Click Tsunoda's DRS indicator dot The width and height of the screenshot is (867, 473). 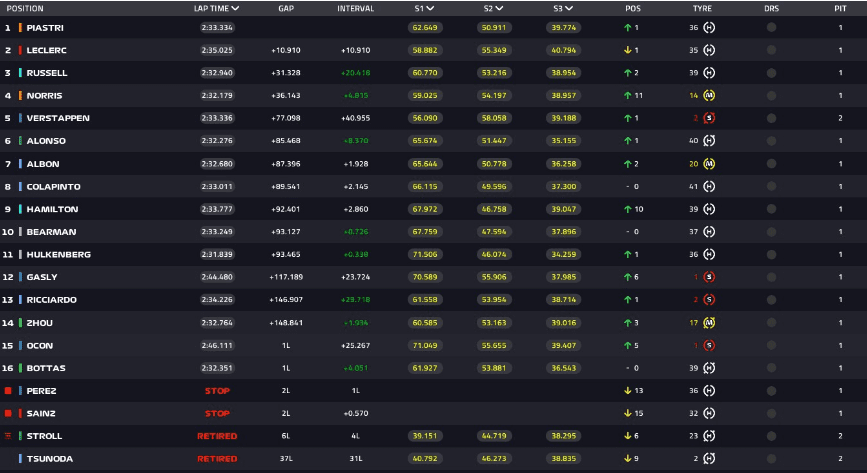pos(771,459)
